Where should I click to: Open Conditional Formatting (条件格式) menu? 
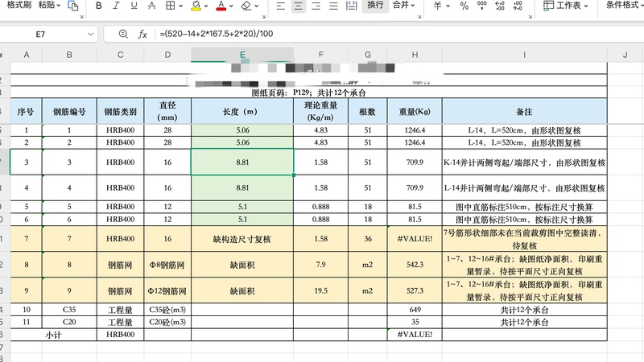pos(623,6)
